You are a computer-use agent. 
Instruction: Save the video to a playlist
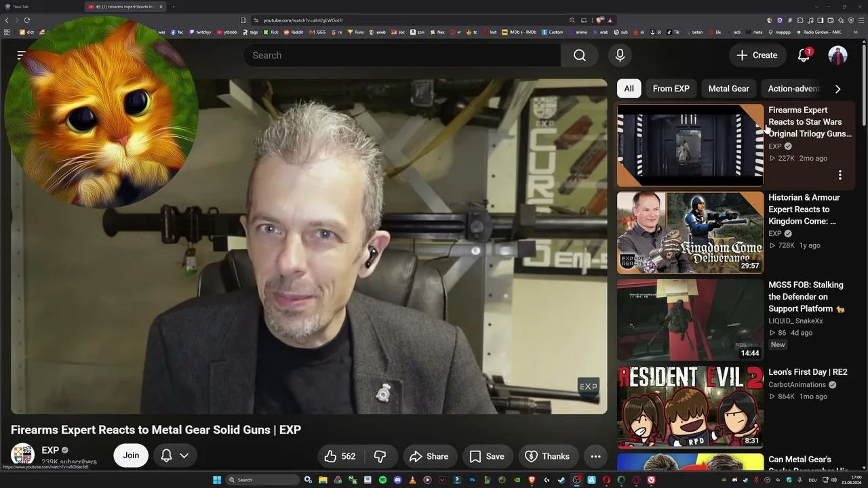[x=487, y=456]
